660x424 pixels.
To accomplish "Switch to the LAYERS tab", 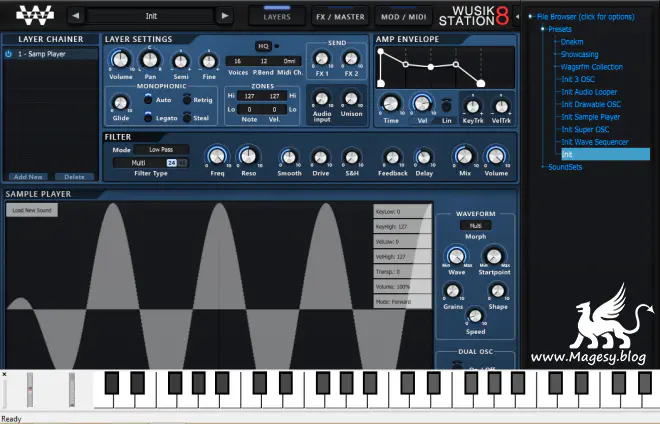I will (x=277, y=16).
